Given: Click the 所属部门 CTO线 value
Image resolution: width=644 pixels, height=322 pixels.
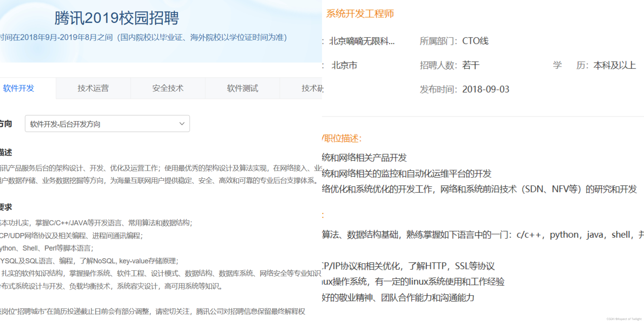Looking at the screenshot, I should pos(475,41).
